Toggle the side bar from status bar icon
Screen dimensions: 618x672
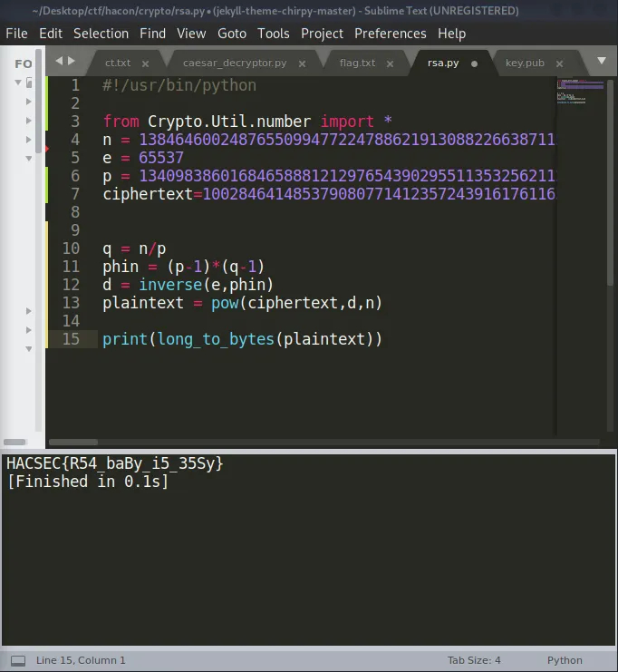pos(17,660)
